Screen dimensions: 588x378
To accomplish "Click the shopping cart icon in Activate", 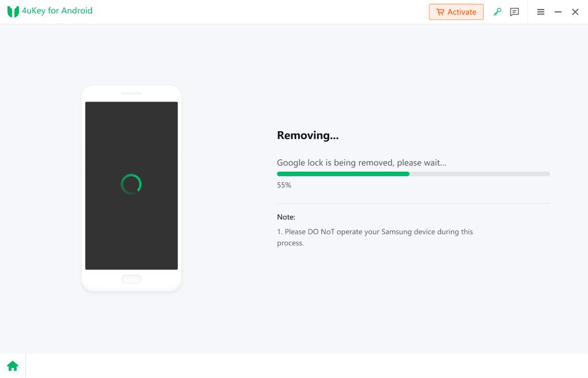I will tap(440, 12).
